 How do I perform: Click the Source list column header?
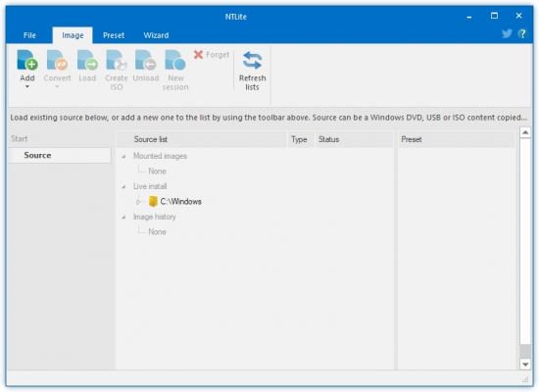[x=202, y=139]
